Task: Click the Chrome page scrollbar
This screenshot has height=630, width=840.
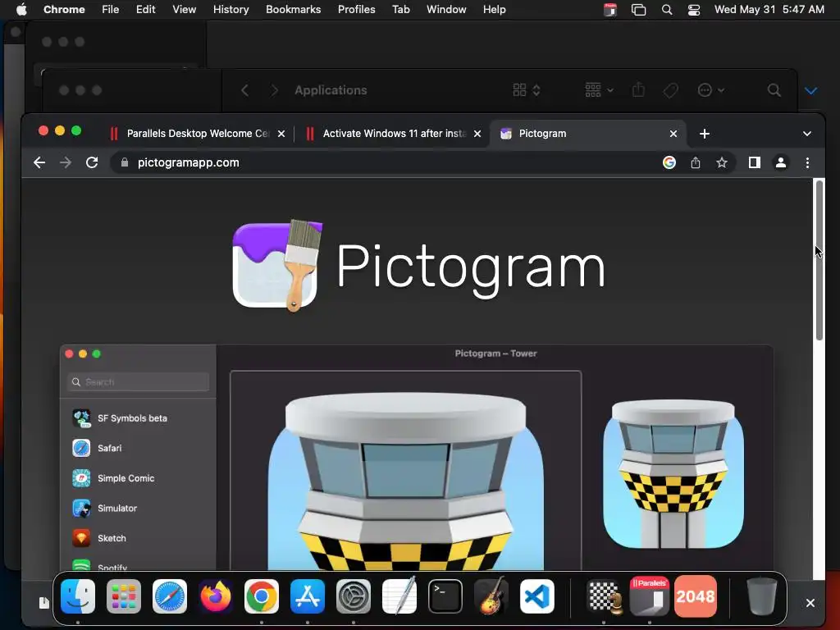Action: [819, 260]
